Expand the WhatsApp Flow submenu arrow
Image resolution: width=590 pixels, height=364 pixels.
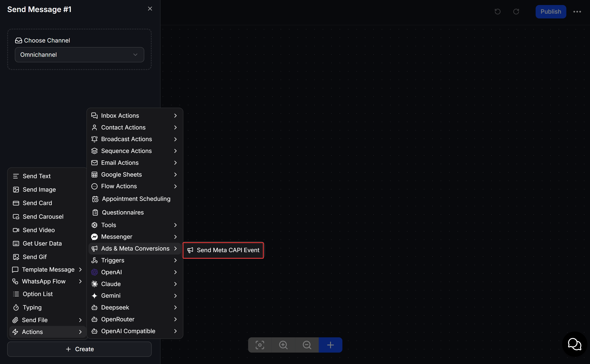(80, 281)
